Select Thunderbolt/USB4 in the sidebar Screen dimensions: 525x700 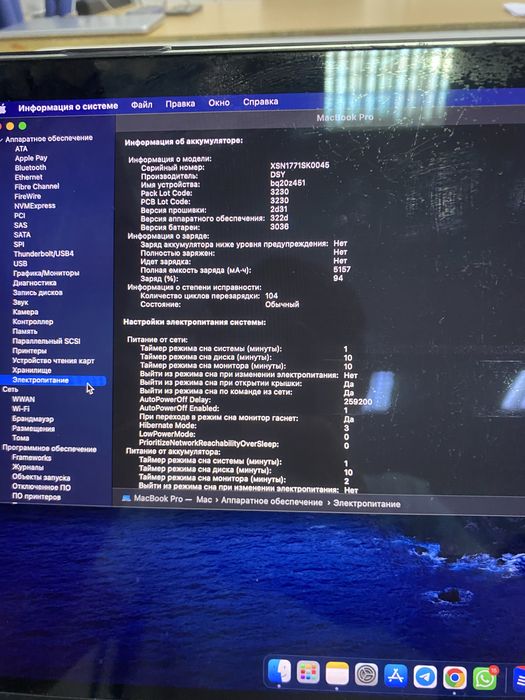[x=44, y=254]
